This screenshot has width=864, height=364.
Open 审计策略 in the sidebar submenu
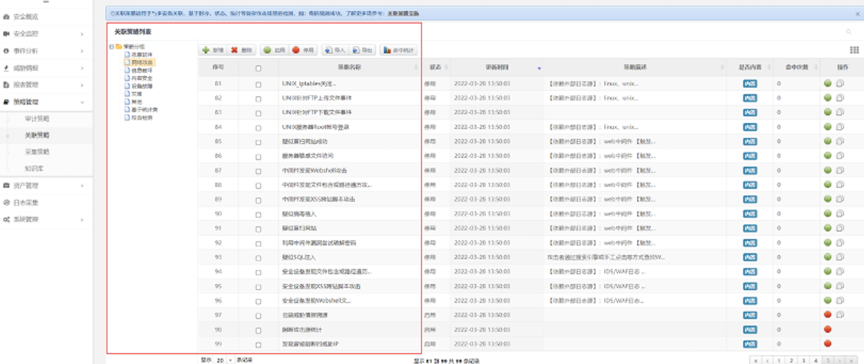(37, 118)
